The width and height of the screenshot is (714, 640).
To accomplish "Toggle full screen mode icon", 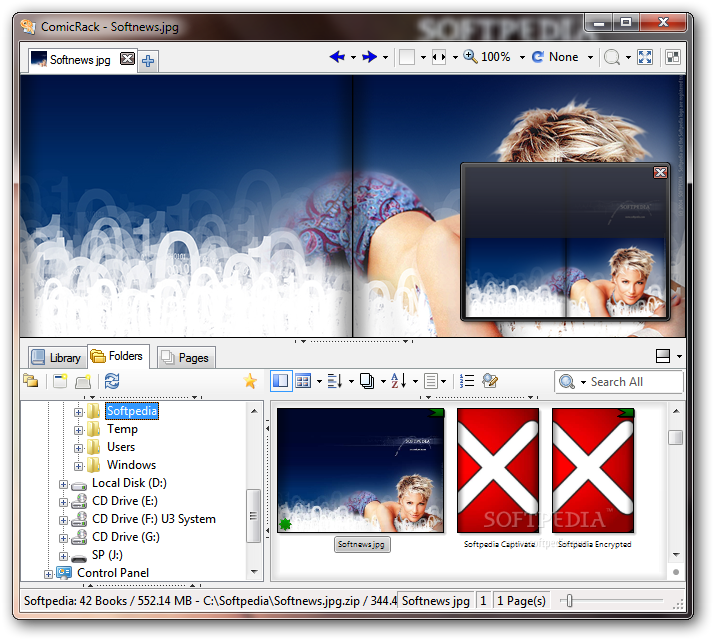I will [x=645, y=57].
